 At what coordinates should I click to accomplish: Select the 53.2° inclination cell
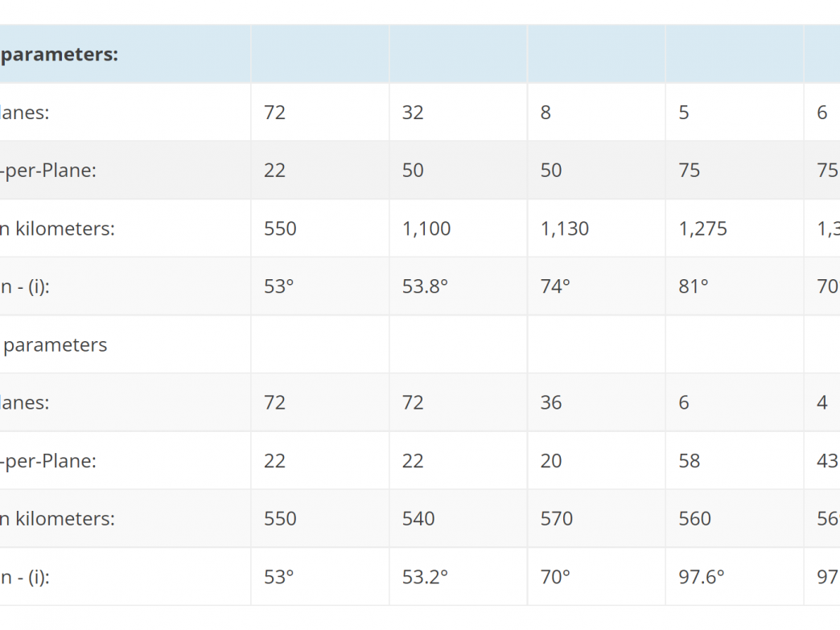(x=459, y=577)
